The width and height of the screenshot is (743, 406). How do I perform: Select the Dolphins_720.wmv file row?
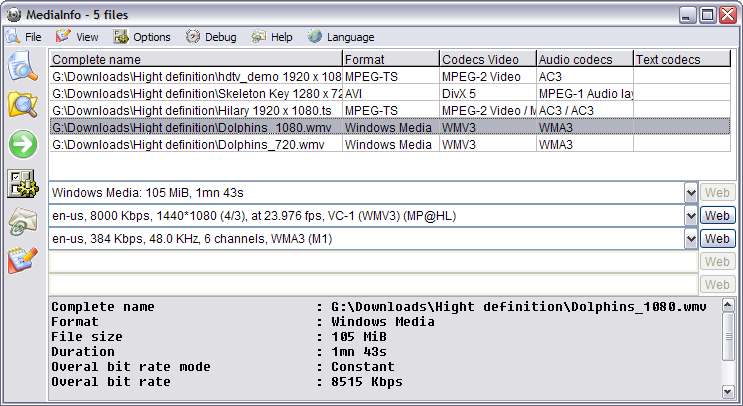(x=190, y=145)
